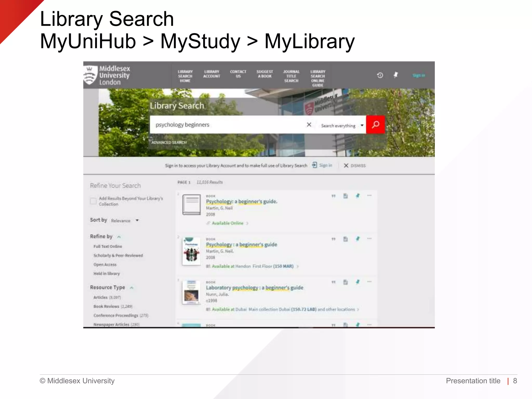Image resolution: width=532 pixels, height=399 pixels.
Task: Clear the search query with X icon
Action: pyautogui.click(x=309, y=125)
